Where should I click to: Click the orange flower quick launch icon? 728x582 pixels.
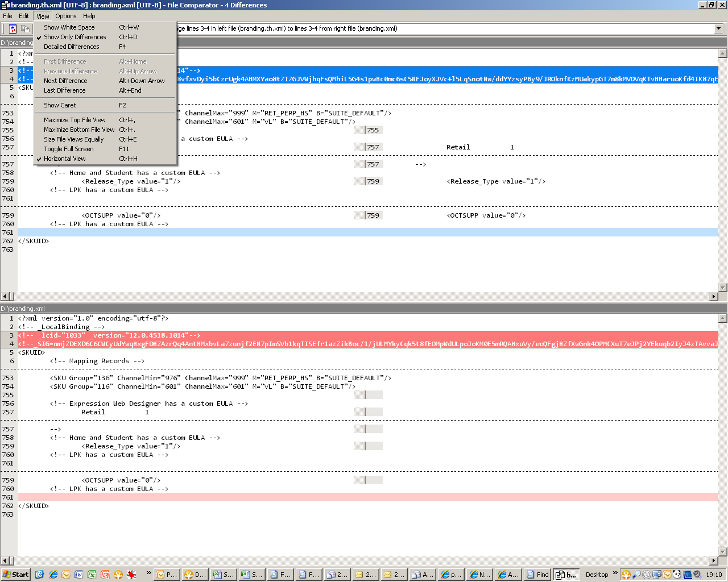click(118, 575)
